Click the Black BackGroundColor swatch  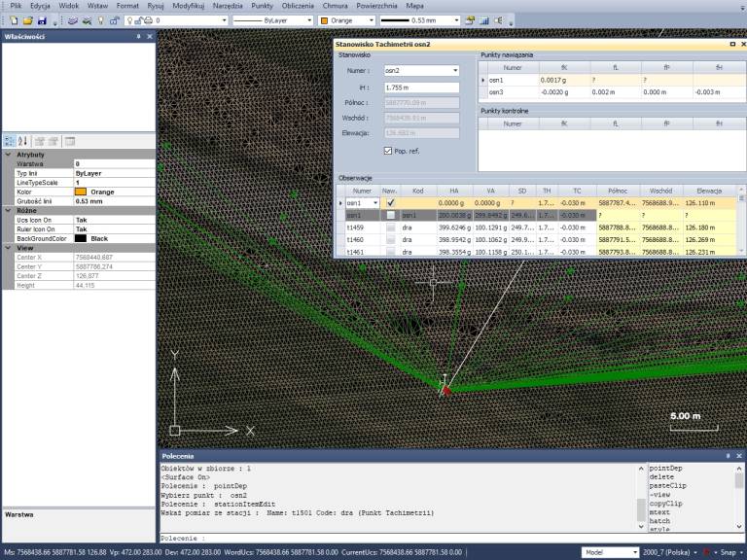pos(81,238)
